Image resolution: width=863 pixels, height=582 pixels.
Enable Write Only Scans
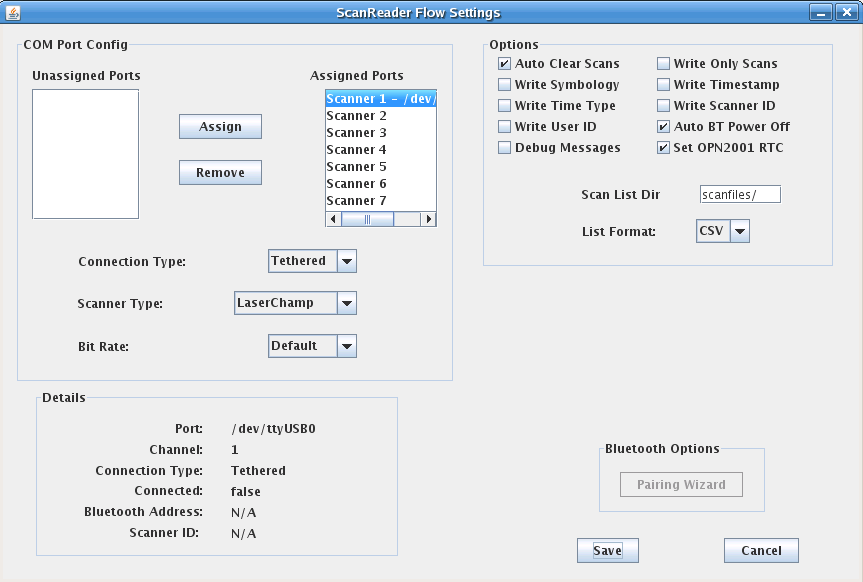coord(663,63)
